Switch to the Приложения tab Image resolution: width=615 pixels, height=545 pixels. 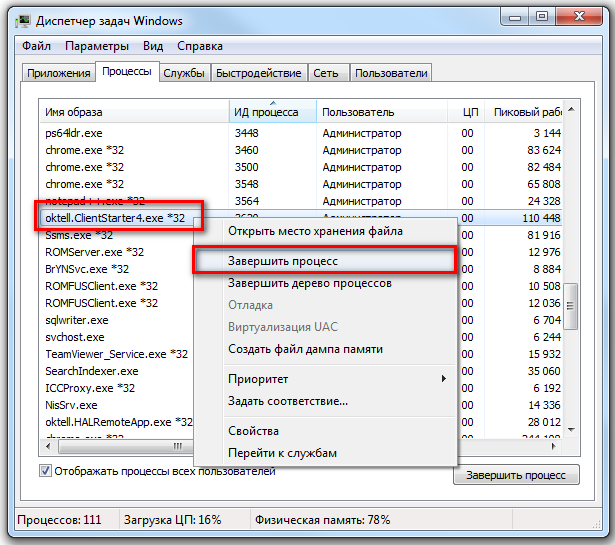point(58,73)
